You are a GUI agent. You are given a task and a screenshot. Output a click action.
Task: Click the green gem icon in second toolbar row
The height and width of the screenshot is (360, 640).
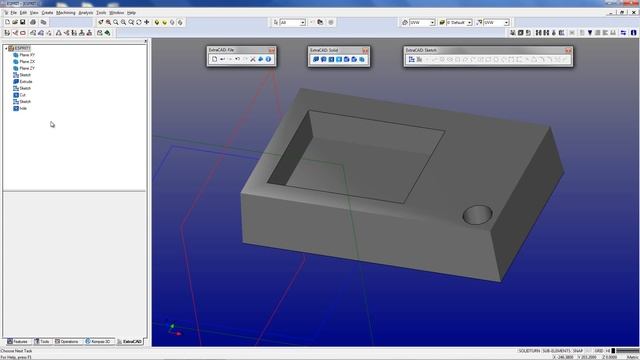107,33
